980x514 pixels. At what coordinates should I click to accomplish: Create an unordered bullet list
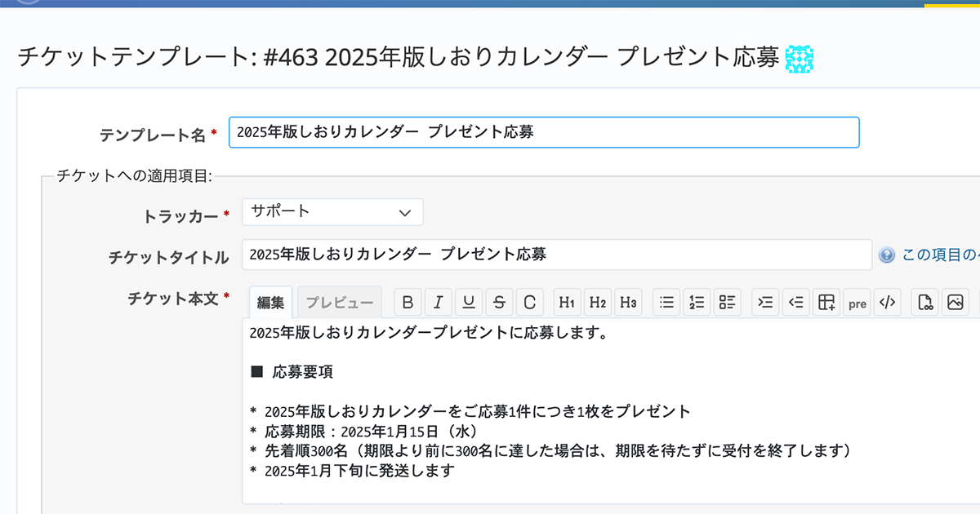point(666,302)
